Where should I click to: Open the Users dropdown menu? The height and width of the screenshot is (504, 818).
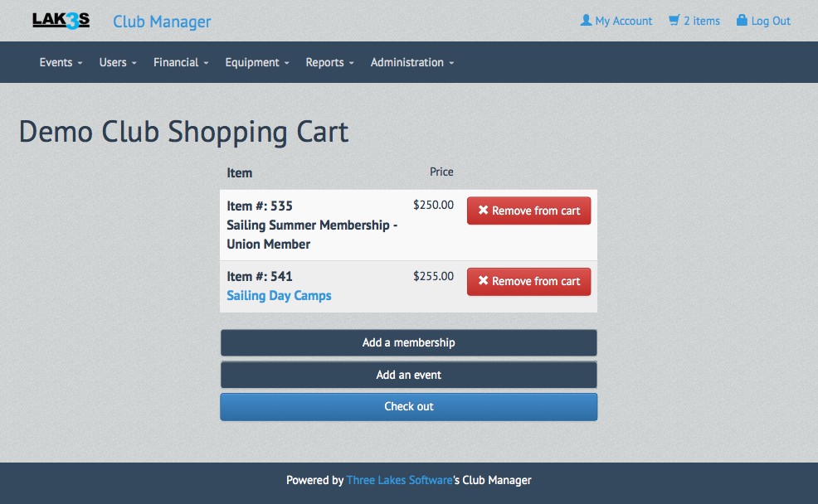[117, 62]
